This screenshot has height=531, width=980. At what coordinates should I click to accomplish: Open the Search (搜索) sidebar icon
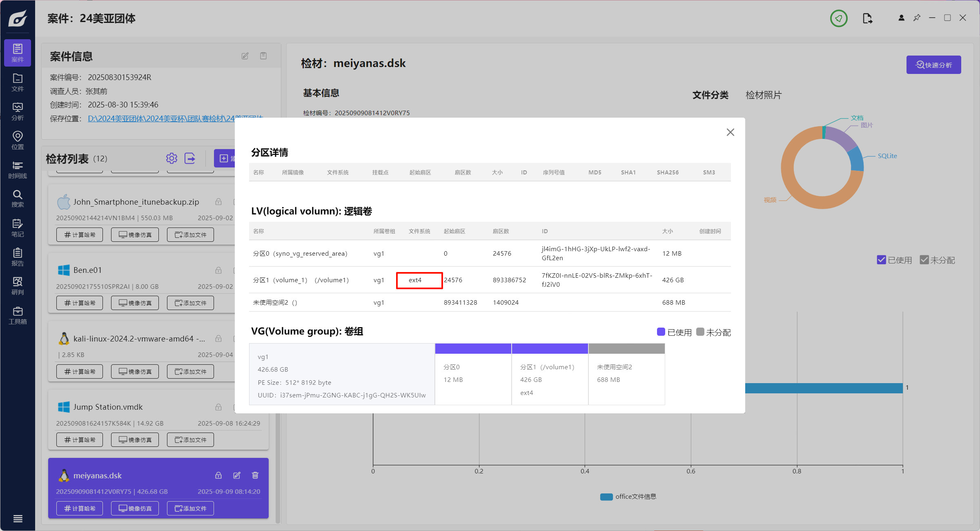point(18,199)
